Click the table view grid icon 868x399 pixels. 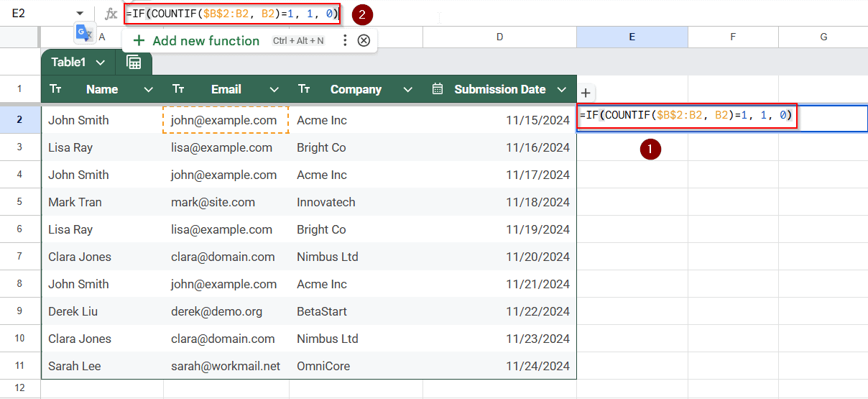134,63
